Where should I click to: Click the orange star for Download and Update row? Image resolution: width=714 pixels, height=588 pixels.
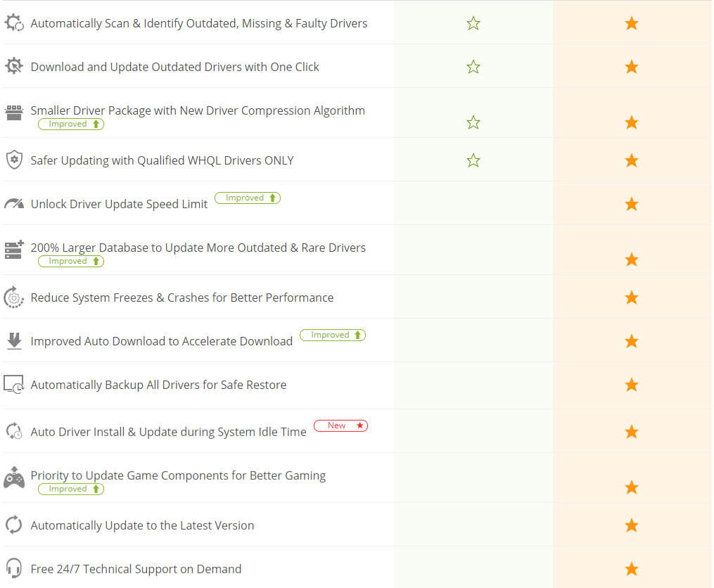click(632, 67)
